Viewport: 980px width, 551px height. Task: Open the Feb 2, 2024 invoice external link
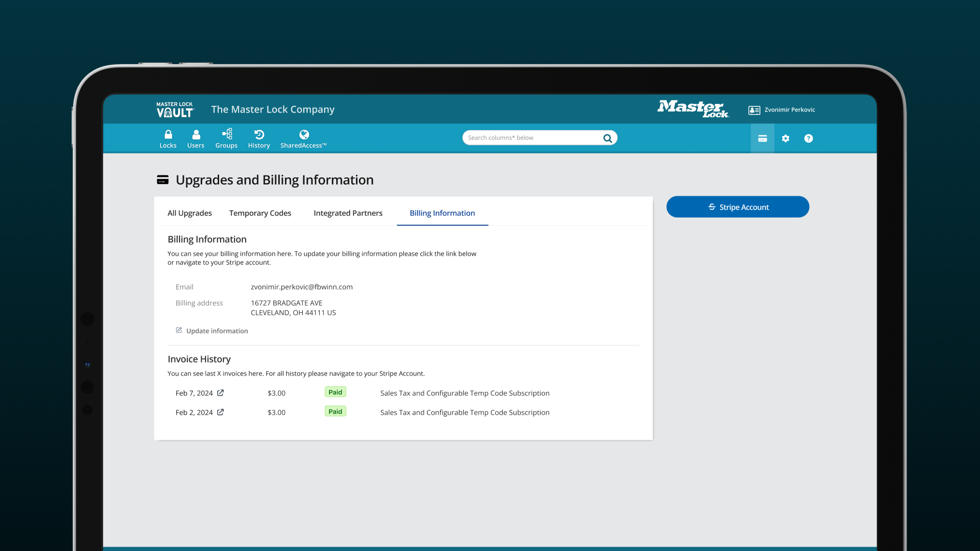221,412
